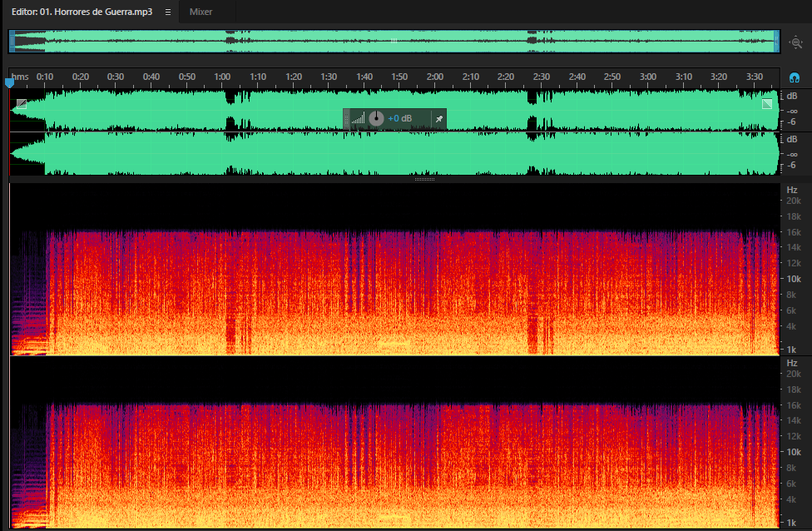Click the 18k label on the lower spectrogram
812x531 pixels.
[794, 390]
